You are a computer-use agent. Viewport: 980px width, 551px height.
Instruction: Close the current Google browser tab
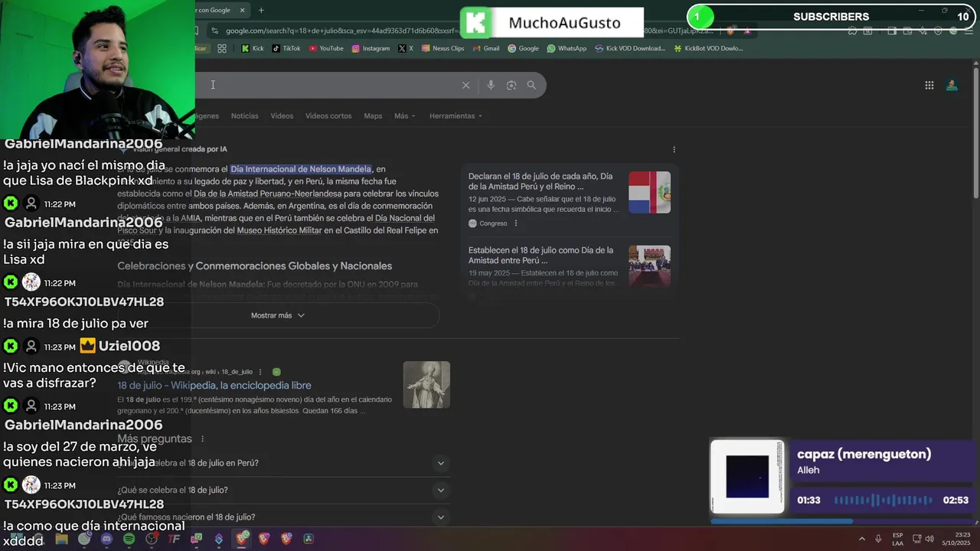(x=243, y=10)
